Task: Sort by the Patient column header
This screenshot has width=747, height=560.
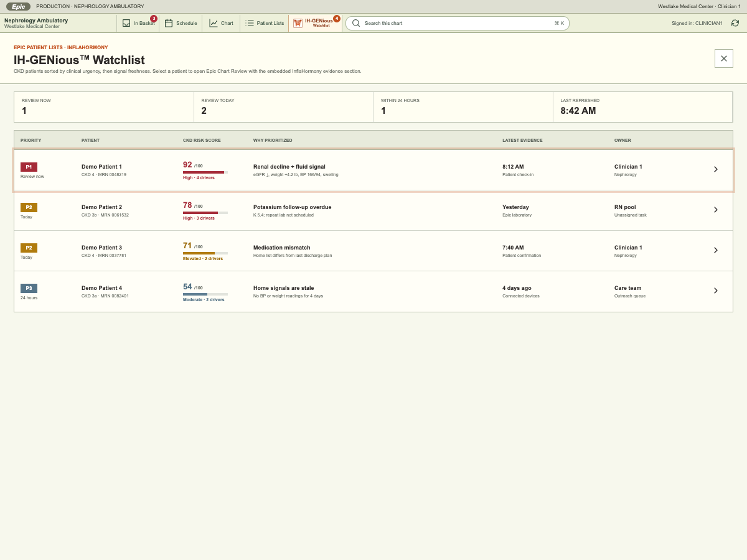Action: click(90, 140)
